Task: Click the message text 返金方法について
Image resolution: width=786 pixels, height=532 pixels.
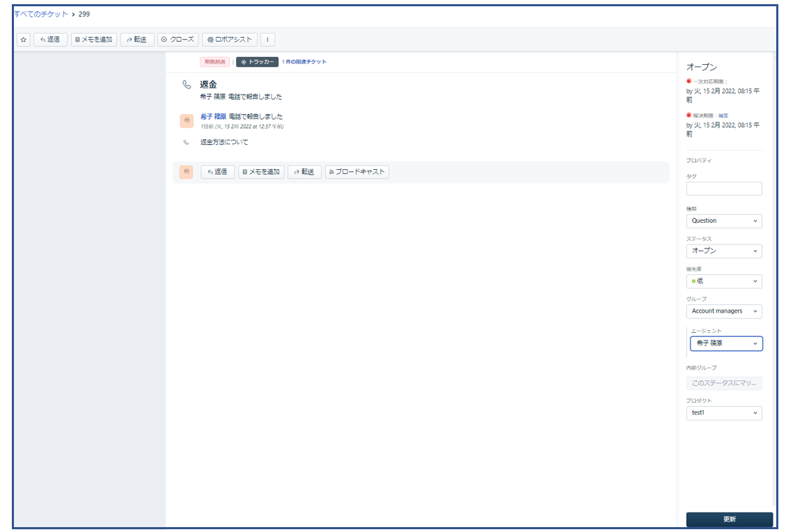Action: coord(224,143)
